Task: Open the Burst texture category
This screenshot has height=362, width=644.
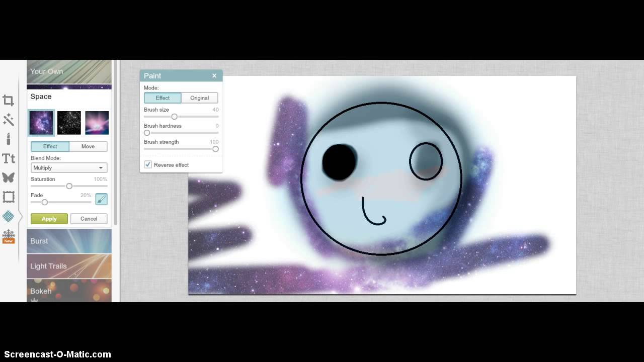Action: pos(69,241)
